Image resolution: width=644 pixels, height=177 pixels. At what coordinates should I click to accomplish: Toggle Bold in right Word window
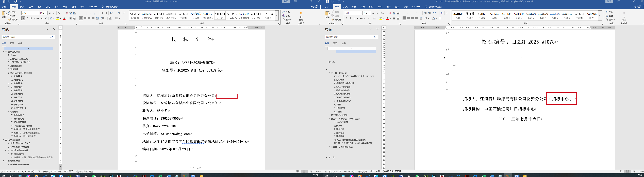click(346, 18)
